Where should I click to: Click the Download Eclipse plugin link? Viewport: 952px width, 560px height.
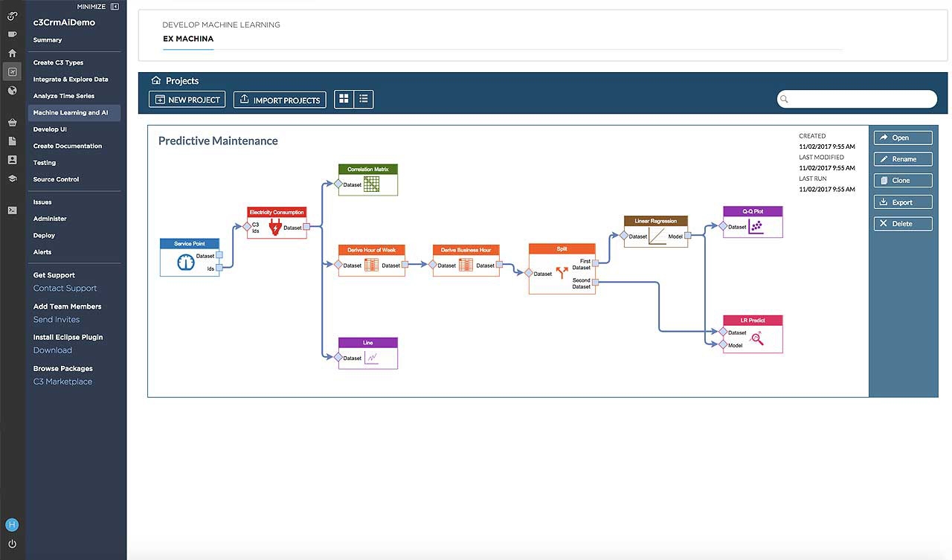click(53, 350)
